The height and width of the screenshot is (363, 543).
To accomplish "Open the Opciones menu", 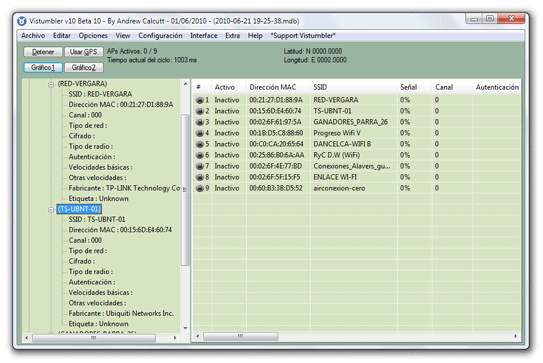I will pos(93,36).
